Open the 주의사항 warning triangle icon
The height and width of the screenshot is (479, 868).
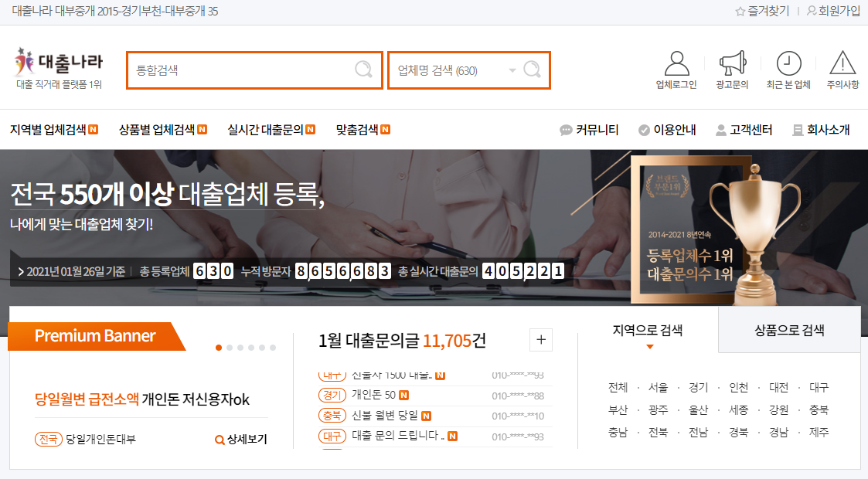pos(842,63)
